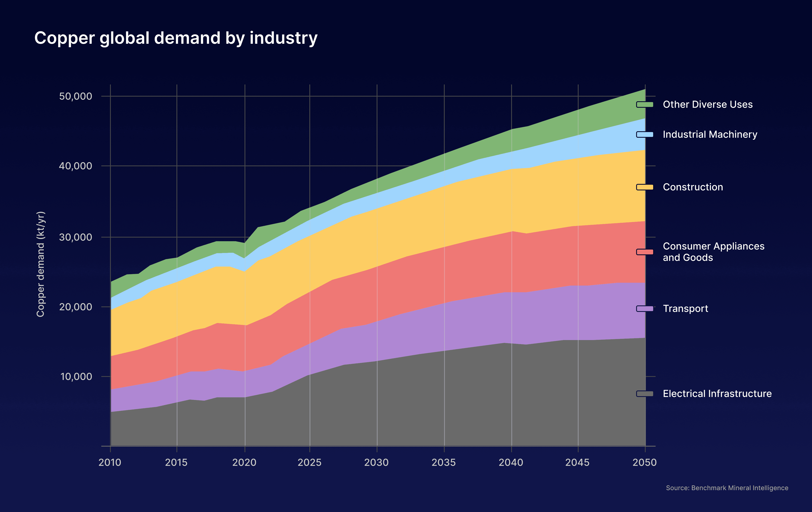Click the purple Transport legend swatch
The width and height of the screenshot is (812, 512).
tap(644, 308)
